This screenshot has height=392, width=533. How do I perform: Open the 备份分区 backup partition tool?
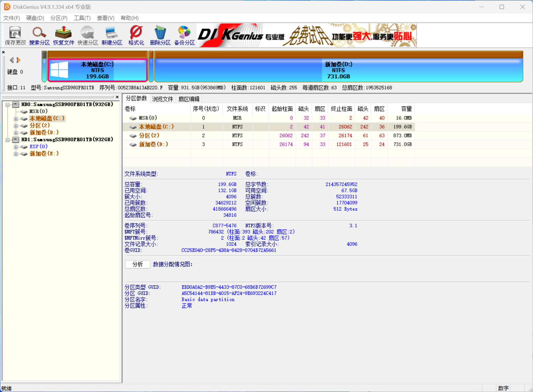click(x=184, y=35)
